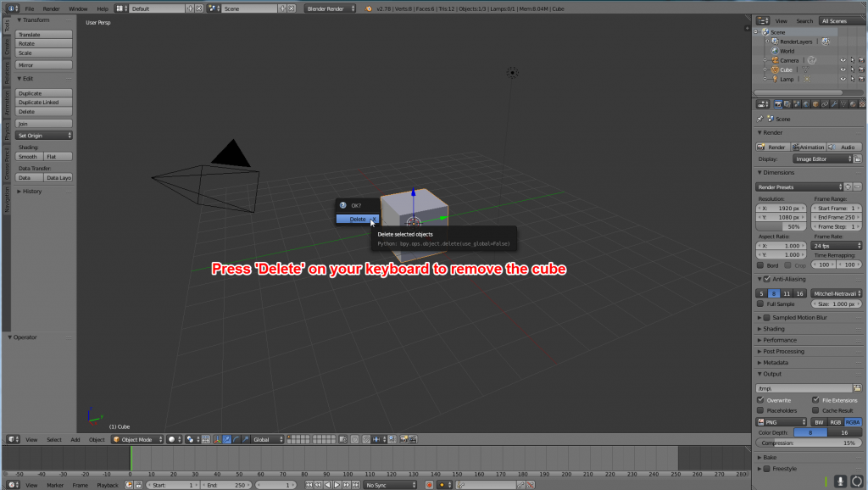Toggle Lamp renderability camera icon
This screenshot has height=490, width=868.
pyautogui.click(x=861, y=79)
